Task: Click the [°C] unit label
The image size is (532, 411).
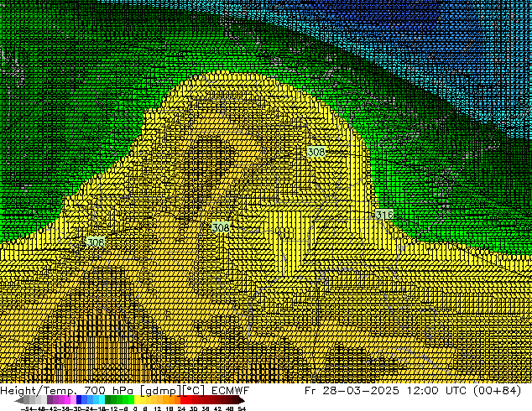Action: click(x=194, y=391)
